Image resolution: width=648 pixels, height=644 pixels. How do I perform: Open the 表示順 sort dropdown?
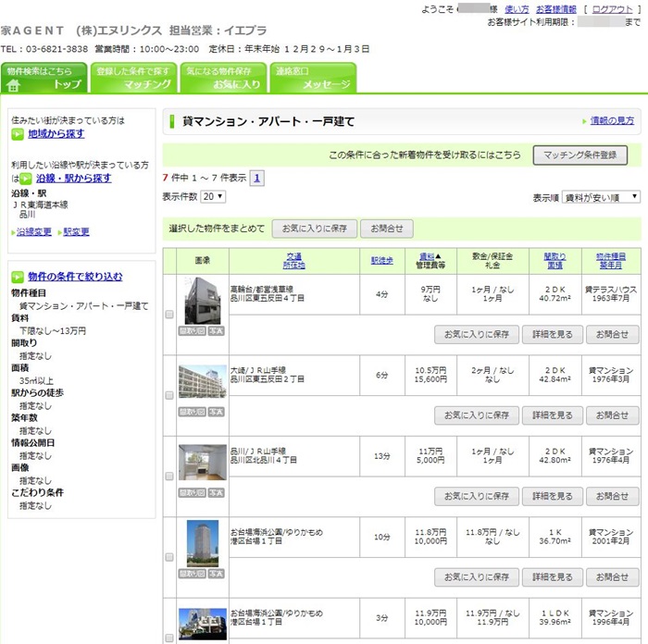(601, 197)
